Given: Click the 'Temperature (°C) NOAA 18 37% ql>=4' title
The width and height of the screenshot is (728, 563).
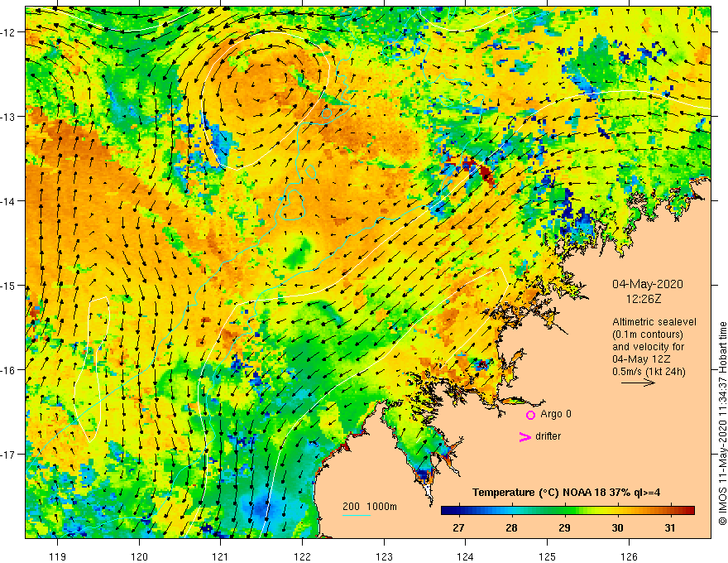Looking at the screenshot, I should (x=566, y=492).
